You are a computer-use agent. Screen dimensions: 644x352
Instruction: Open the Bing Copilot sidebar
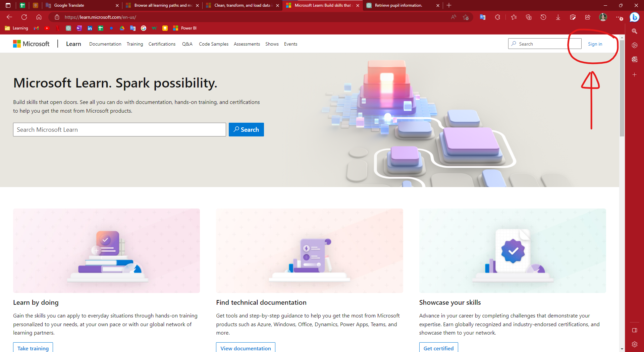pyautogui.click(x=634, y=17)
